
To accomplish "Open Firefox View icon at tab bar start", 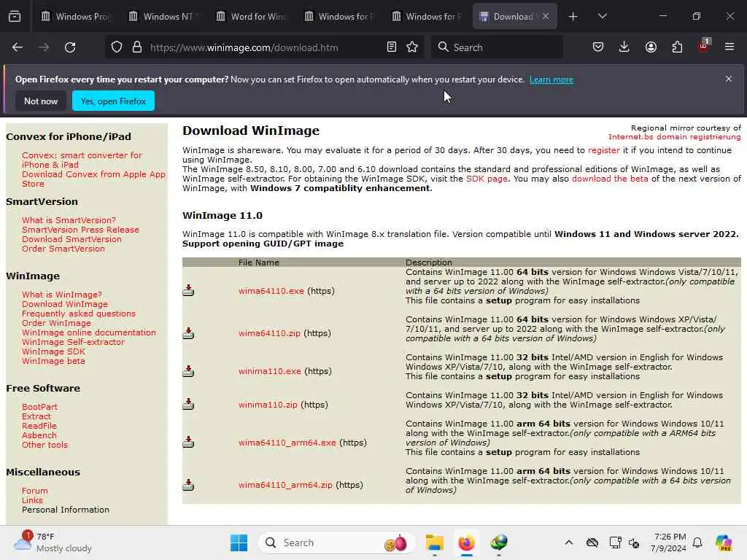I will click(15, 17).
